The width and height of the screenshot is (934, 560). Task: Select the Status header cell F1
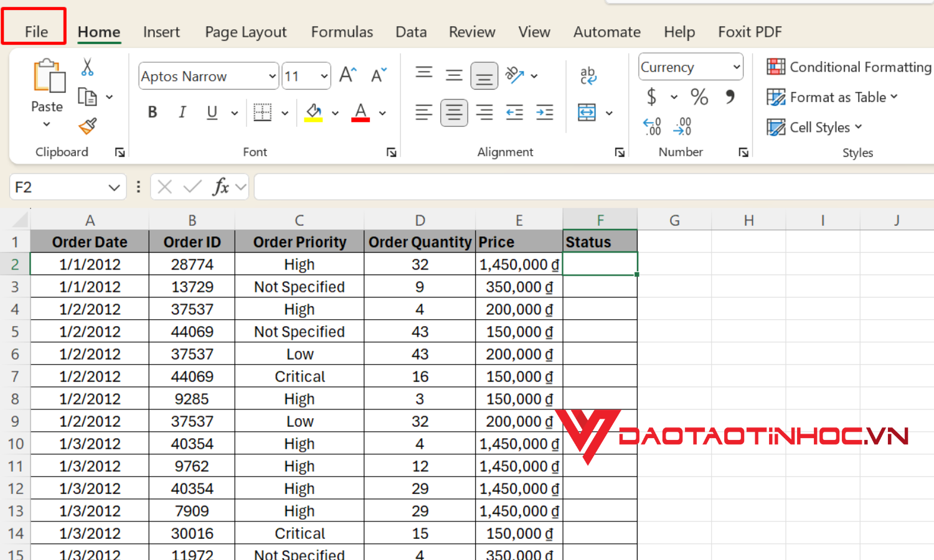coord(600,241)
